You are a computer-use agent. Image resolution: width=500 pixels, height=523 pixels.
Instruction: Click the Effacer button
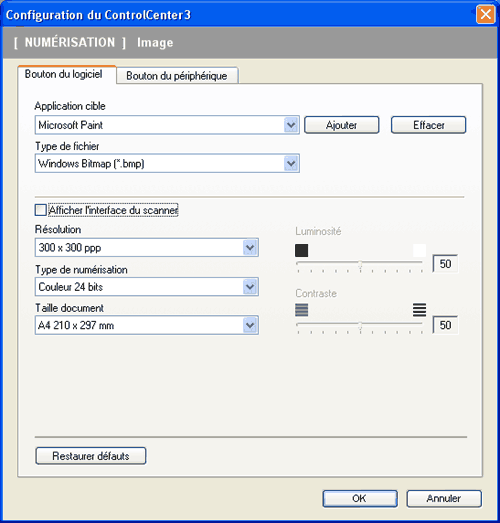pyautogui.click(x=428, y=125)
